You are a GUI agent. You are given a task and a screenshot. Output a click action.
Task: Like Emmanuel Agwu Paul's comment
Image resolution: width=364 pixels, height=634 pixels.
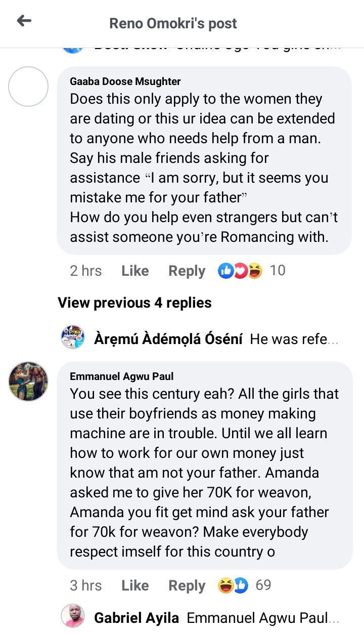click(x=135, y=585)
